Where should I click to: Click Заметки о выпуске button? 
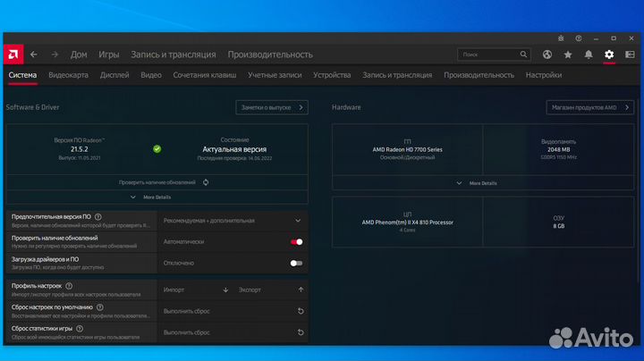[x=272, y=107]
